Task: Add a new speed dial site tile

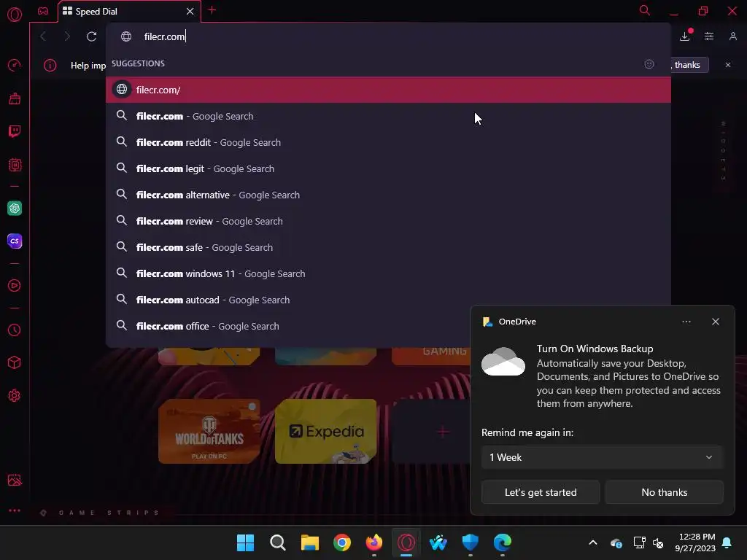Action: tap(431, 431)
